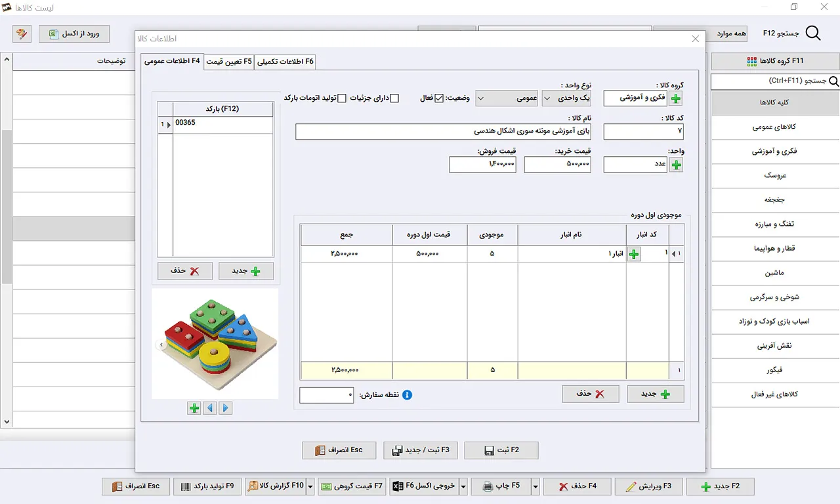
Task: Switch to the F5 تعیین قیمت tab
Action: point(229,62)
